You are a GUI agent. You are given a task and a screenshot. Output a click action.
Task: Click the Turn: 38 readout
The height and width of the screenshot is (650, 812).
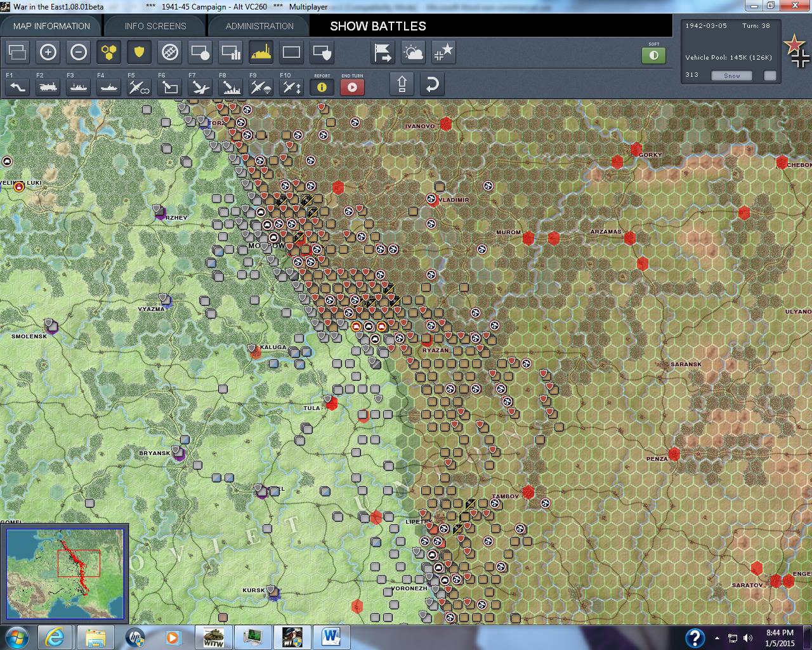[756, 26]
